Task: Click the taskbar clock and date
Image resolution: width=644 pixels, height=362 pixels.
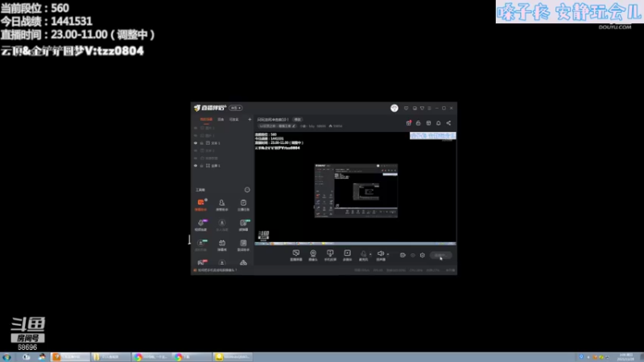Action: (626, 357)
